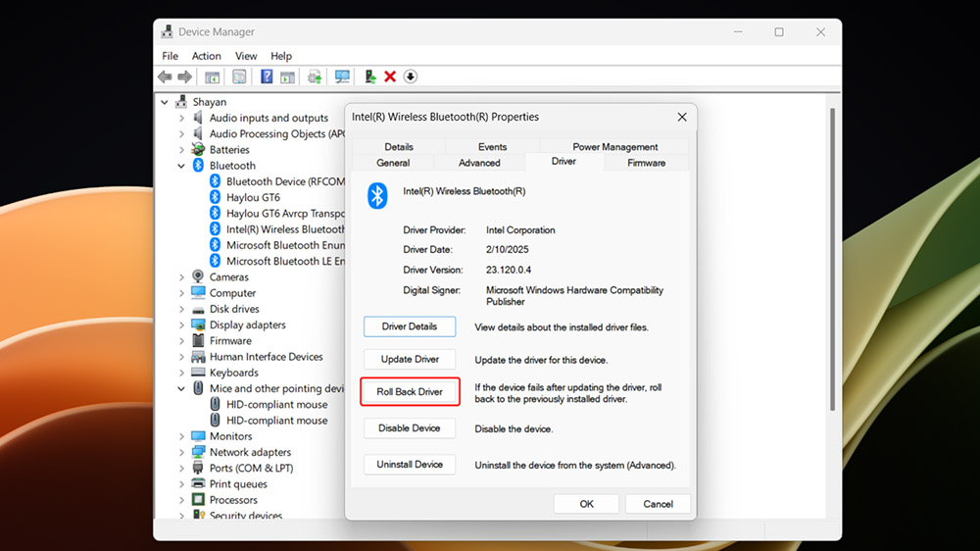Open the View menu
Screen dimensions: 980x551
[246, 56]
